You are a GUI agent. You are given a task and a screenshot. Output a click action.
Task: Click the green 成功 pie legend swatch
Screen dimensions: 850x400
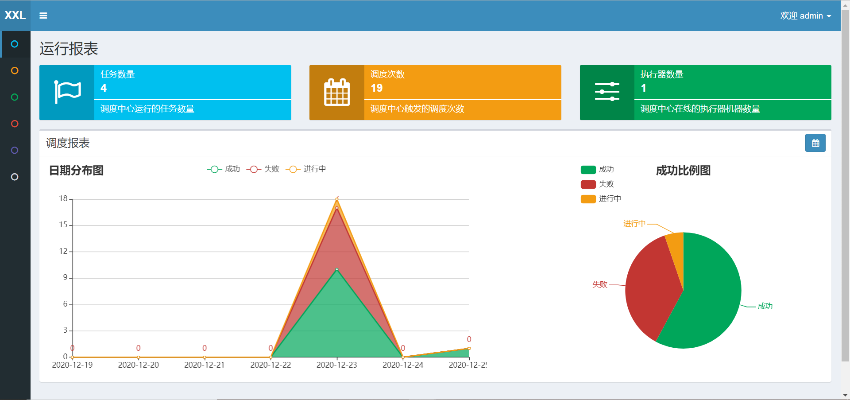tap(588, 170)
